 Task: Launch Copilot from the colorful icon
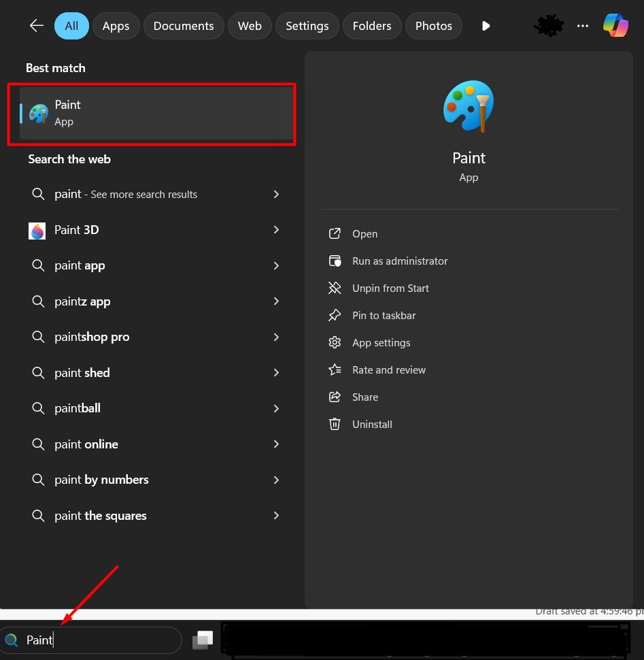tap(616, 25)
